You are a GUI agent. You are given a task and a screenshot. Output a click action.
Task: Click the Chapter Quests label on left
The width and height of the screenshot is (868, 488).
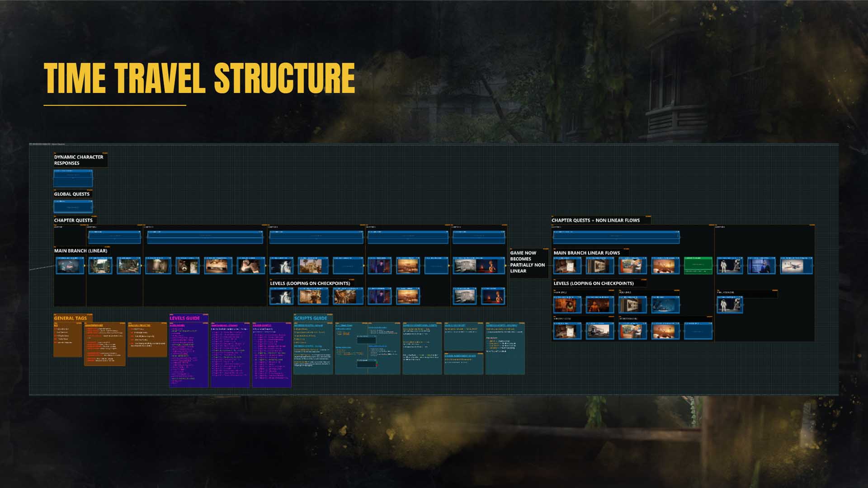point(73,220)
